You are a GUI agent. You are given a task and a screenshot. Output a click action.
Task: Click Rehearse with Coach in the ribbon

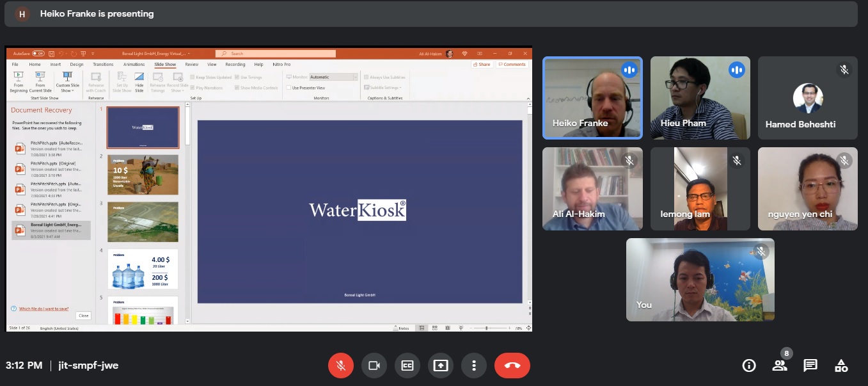96,82
